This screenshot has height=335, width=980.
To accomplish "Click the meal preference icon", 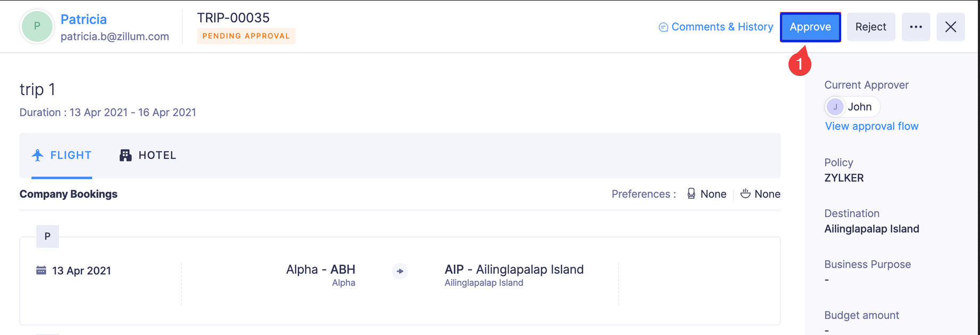I will [x=745, y=194].
